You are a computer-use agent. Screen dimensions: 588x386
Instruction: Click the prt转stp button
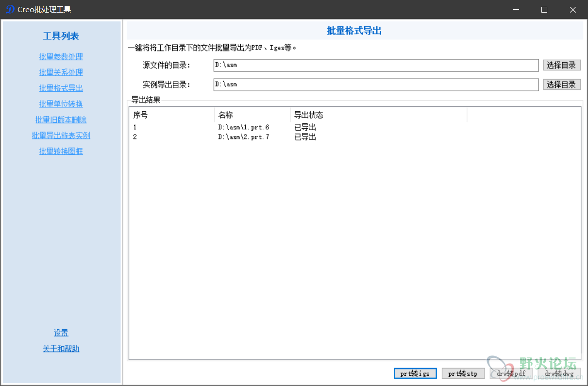click(463, 373)
